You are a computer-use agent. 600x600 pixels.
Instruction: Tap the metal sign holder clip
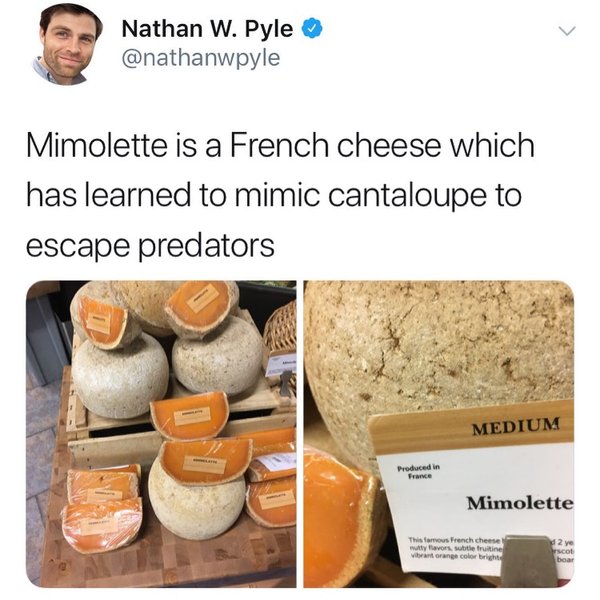pyautogui.click(x=532, y=562)
